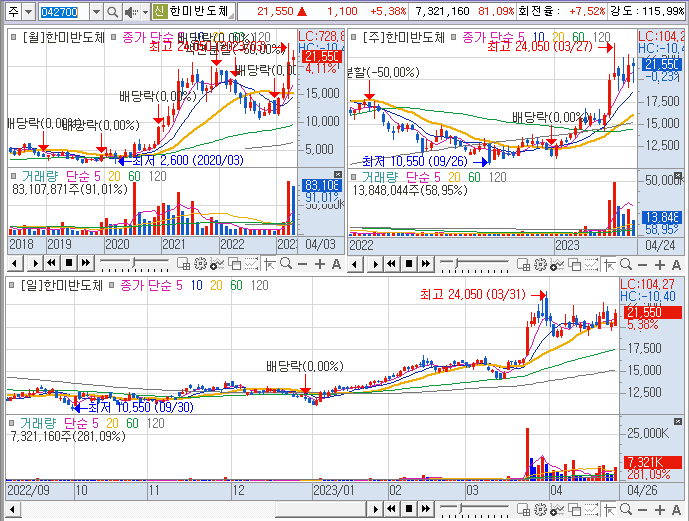The width and height of the screenshot is (689, 521).
Task: Add indicator icon in weekly chart toolbar
Action: point(557,264)
